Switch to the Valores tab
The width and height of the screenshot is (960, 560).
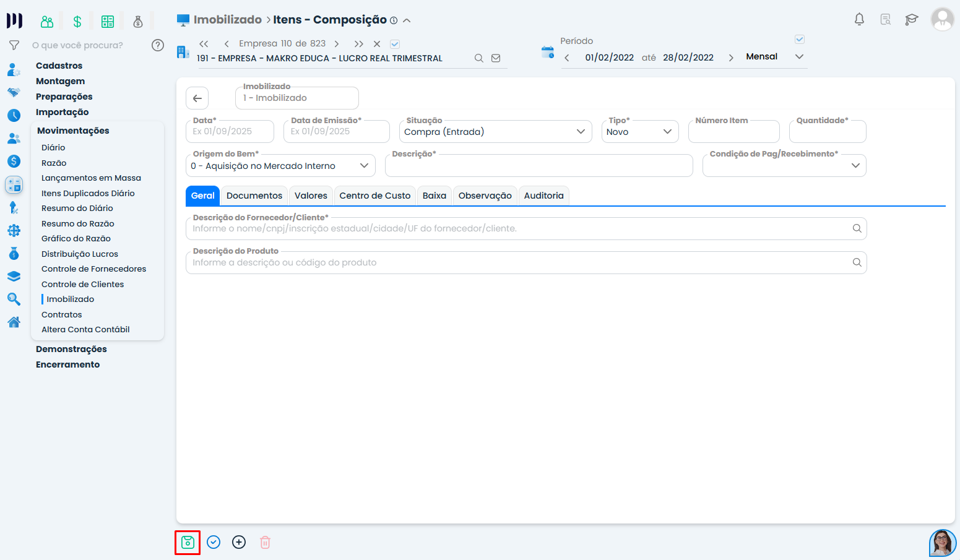click(x=311, y=196)
